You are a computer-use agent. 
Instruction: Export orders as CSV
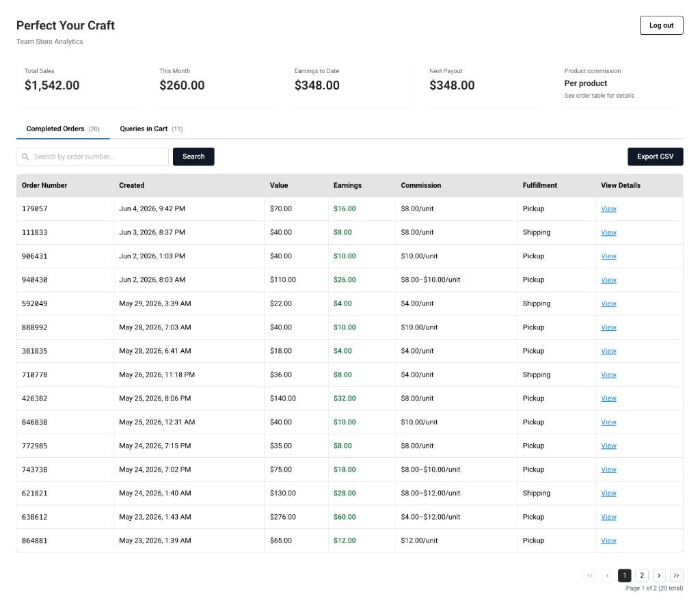point(655,157)
